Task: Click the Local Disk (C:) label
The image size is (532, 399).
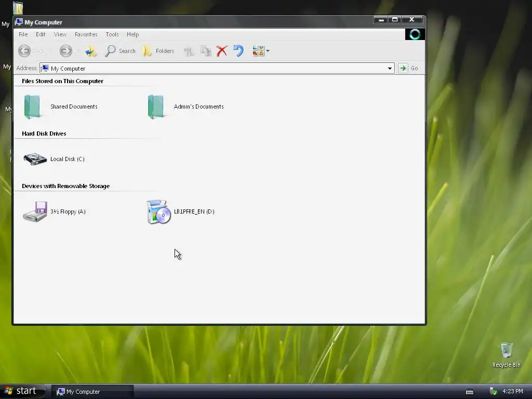Action: [67, 159]
